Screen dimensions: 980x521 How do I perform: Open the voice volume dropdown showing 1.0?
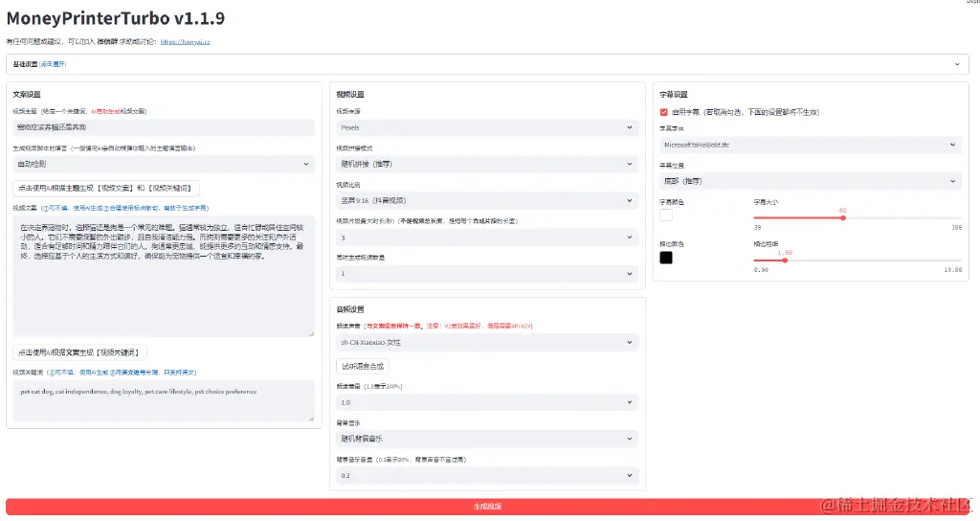click(x=487, y=402)
